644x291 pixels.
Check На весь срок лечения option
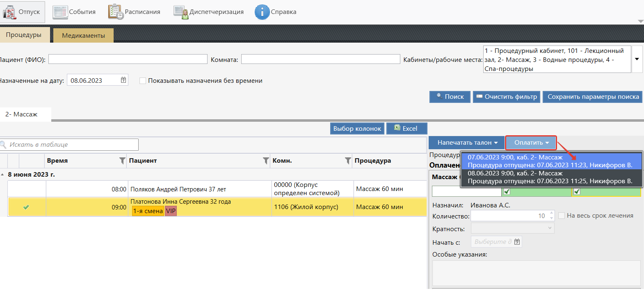562,216
